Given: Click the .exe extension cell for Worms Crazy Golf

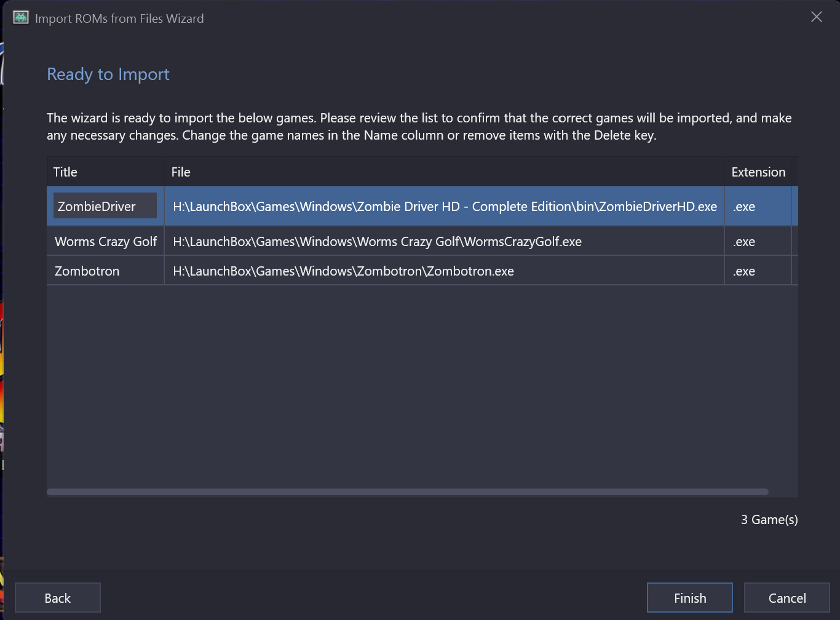Looking at the screenshot, I should [758, 241].
